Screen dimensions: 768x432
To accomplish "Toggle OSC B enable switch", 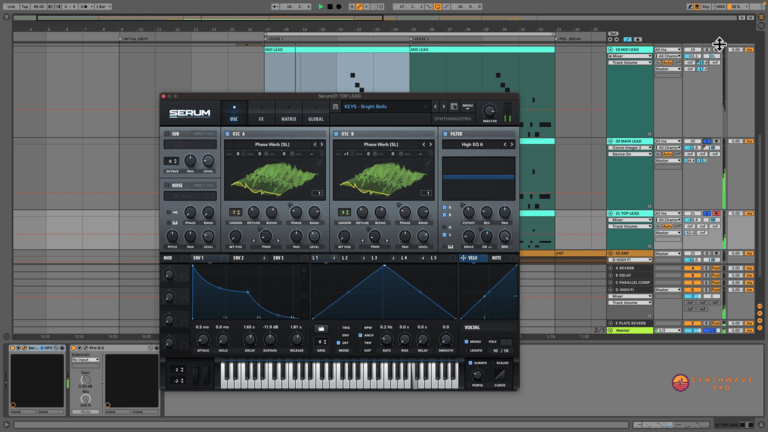I will [336, 134].
